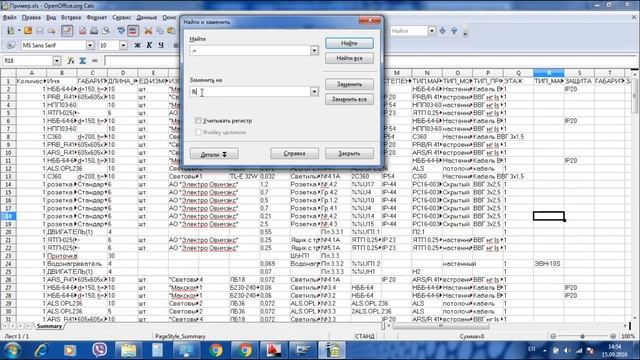Viewport: 640px width, 360px height.
Task: Click the Spellcheck ABC icon
Action: pyautogui.click(x=121, y=31)
